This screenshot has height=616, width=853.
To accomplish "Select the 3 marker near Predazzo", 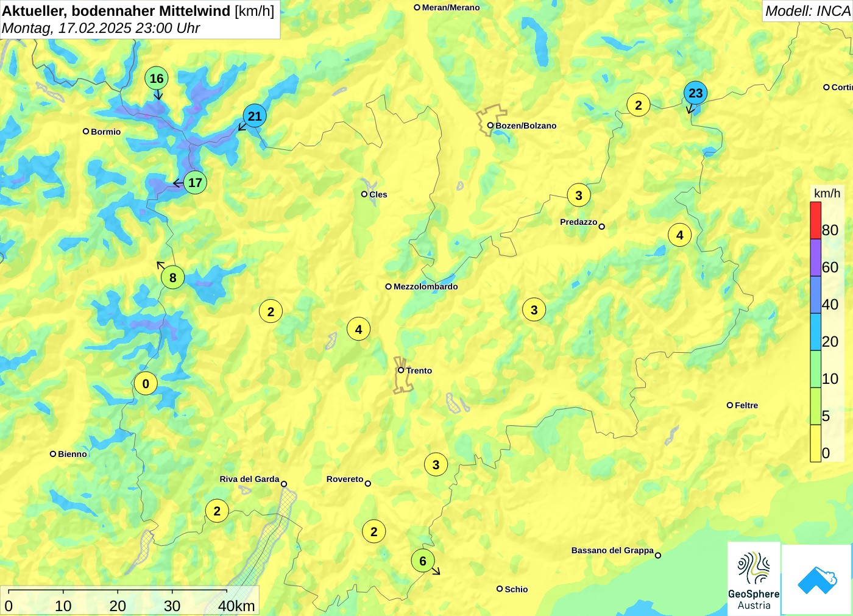I will pyautogui.click(x=579, y=195).
